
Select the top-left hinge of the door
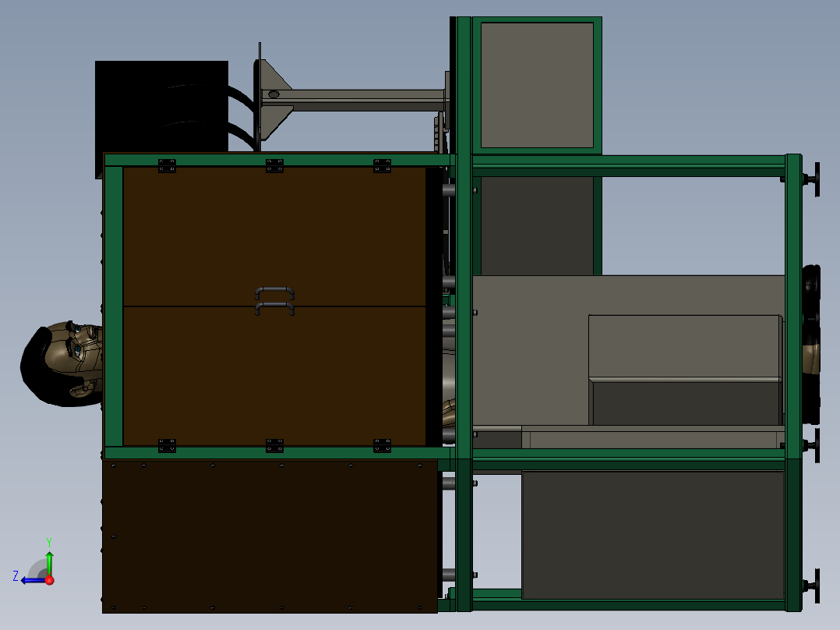tap(167, 165)
